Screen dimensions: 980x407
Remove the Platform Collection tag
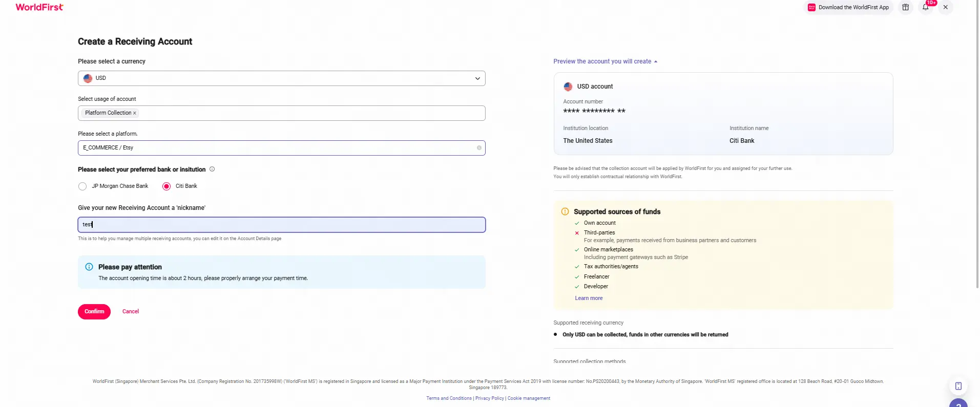(135, 113)
